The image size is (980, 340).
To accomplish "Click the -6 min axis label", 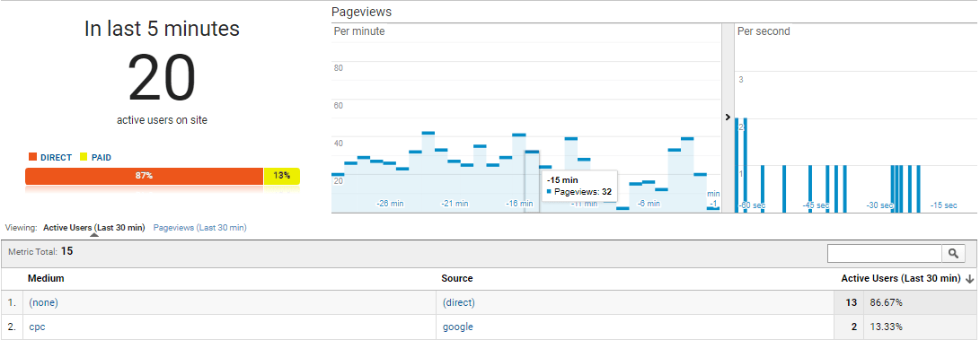I will coord(649,204).
